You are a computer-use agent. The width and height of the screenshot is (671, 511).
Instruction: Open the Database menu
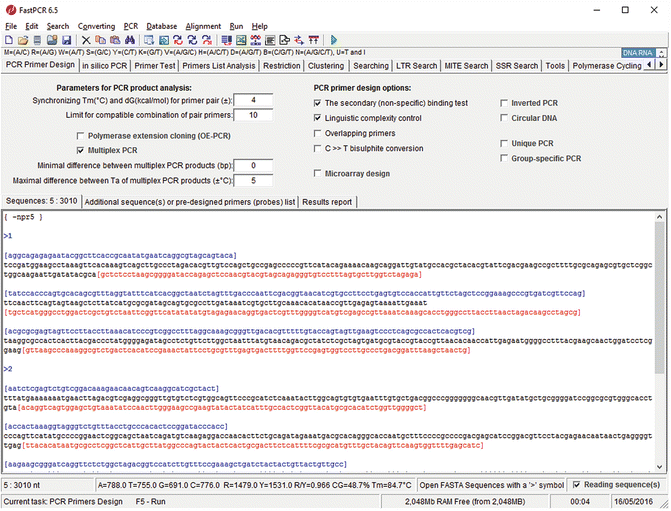coord(161,26)
